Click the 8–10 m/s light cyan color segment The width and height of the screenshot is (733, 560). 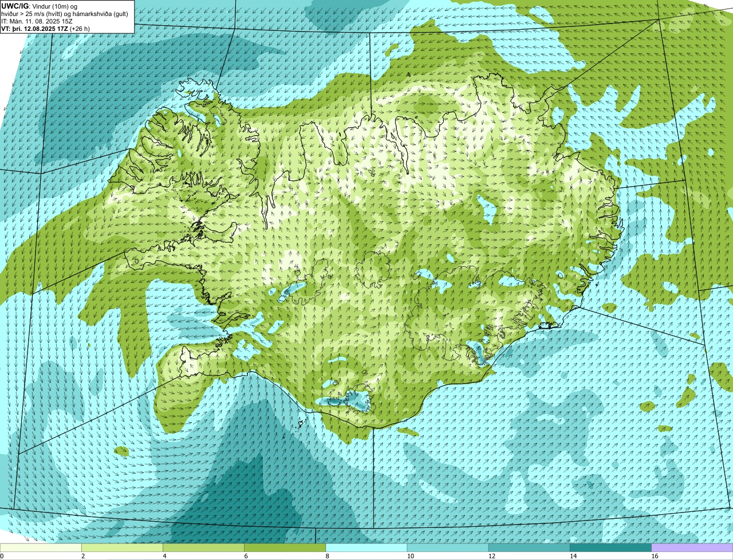[366, 548]
